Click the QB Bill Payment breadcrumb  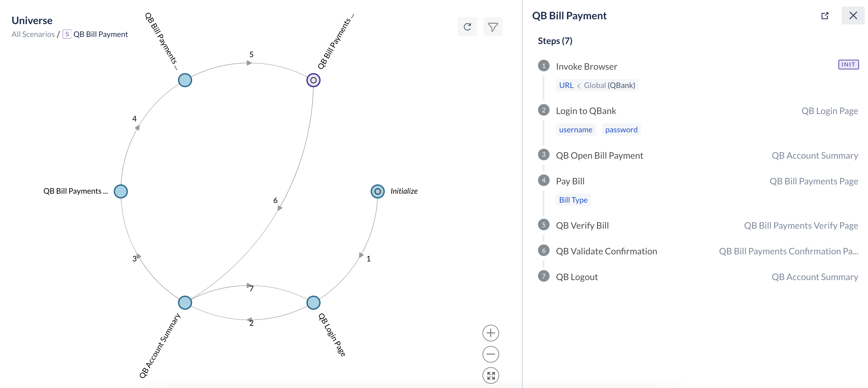(100, 34)
